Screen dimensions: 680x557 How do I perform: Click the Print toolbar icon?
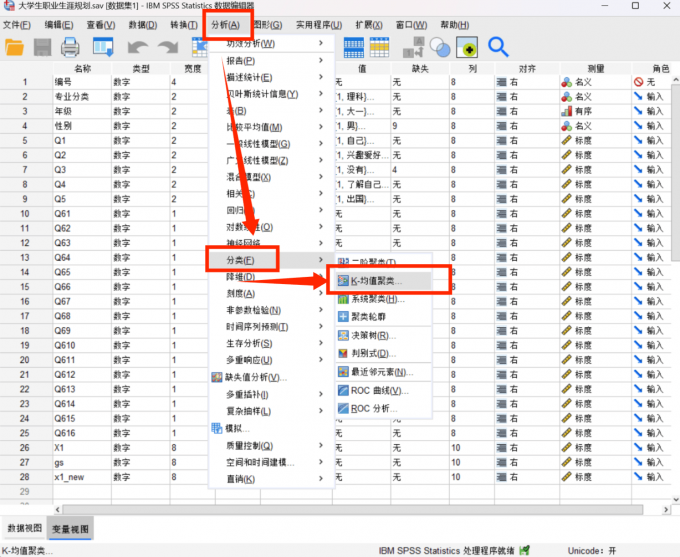[x=70, y=47]
